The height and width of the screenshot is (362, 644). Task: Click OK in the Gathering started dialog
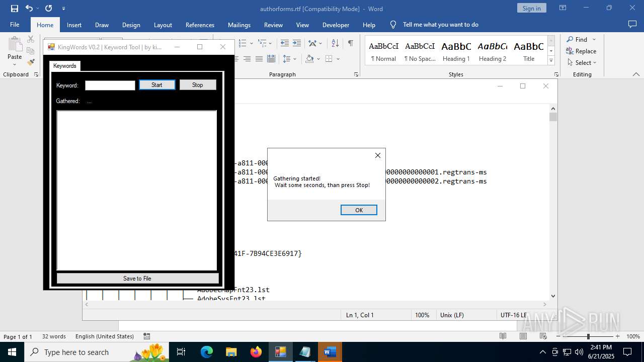[x=359, y=210]
